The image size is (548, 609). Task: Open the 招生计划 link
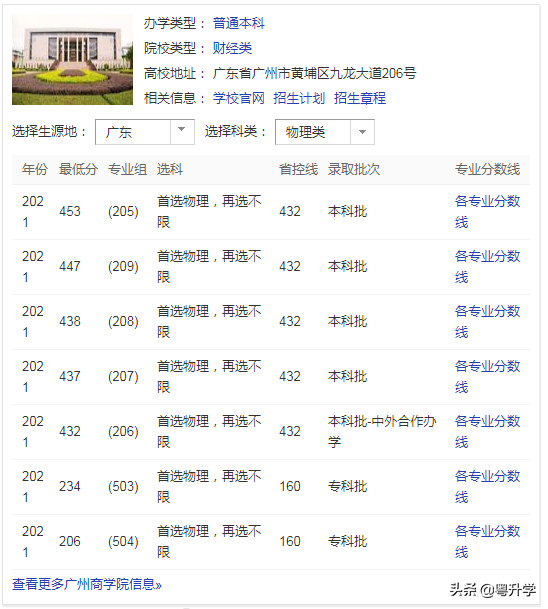click(299, 98)
